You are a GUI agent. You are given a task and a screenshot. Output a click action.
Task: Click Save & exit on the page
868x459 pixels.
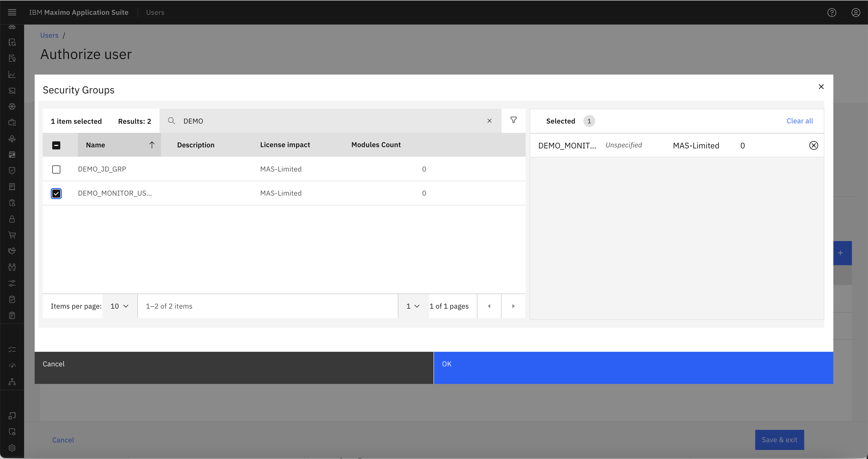point(779,440)
